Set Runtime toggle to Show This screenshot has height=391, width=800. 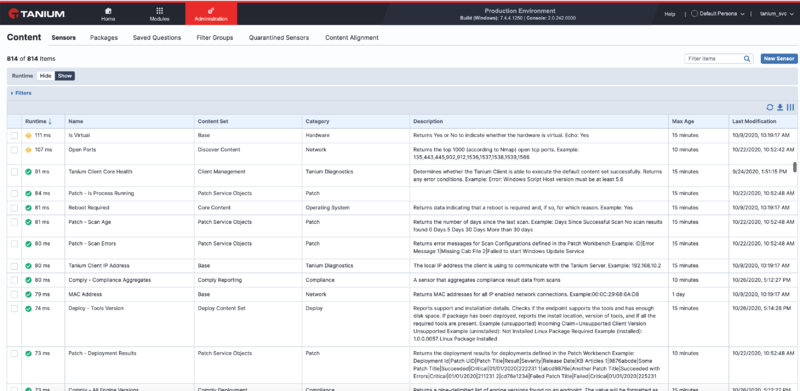64,76
